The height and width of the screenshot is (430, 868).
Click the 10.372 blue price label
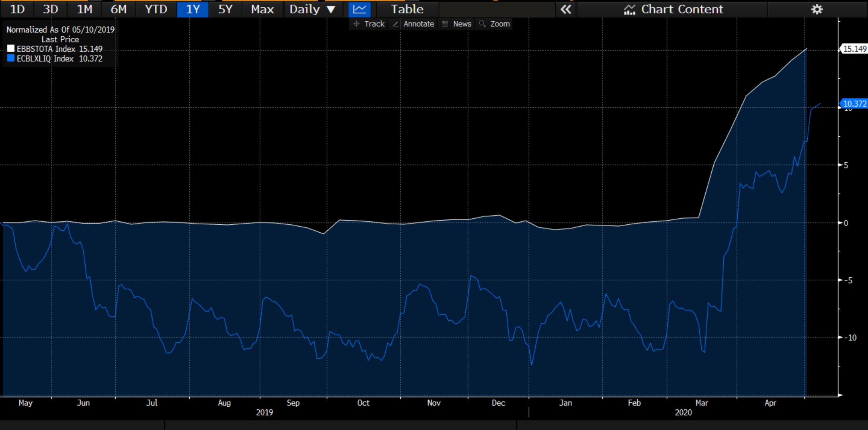tap(854, 104)
